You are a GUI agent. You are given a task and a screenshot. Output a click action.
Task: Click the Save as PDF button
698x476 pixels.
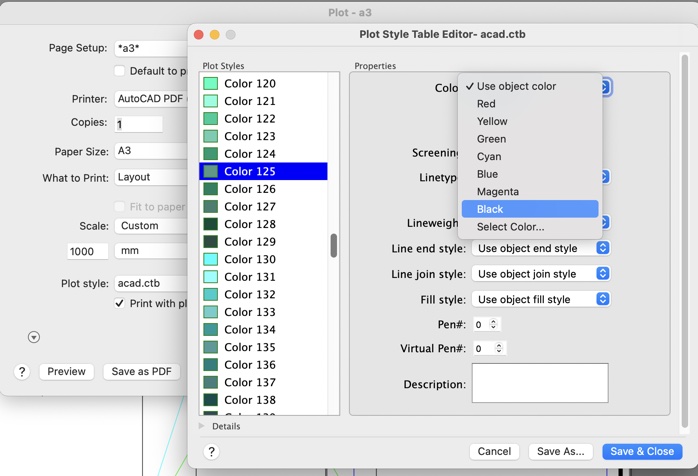(x=141, y=372)
